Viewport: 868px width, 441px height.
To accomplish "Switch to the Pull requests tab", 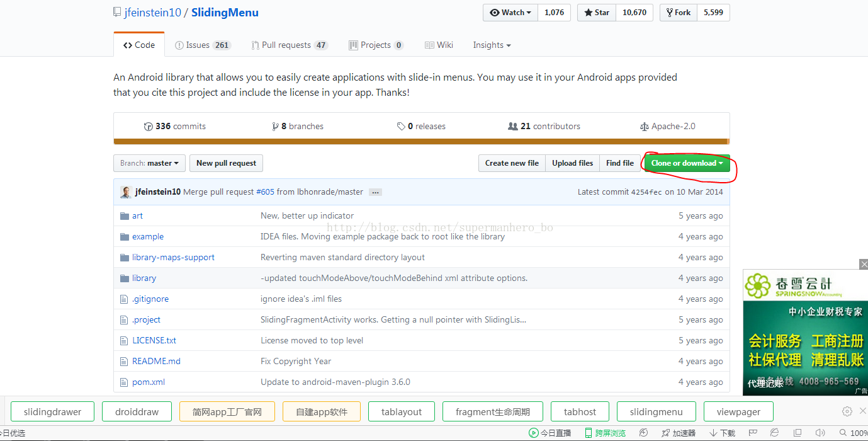I will point(290,45).
